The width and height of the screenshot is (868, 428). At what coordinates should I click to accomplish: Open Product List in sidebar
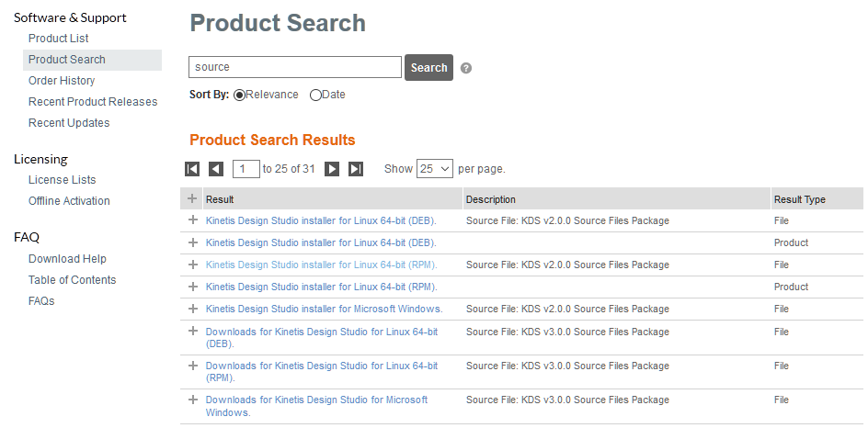[59, 39]
